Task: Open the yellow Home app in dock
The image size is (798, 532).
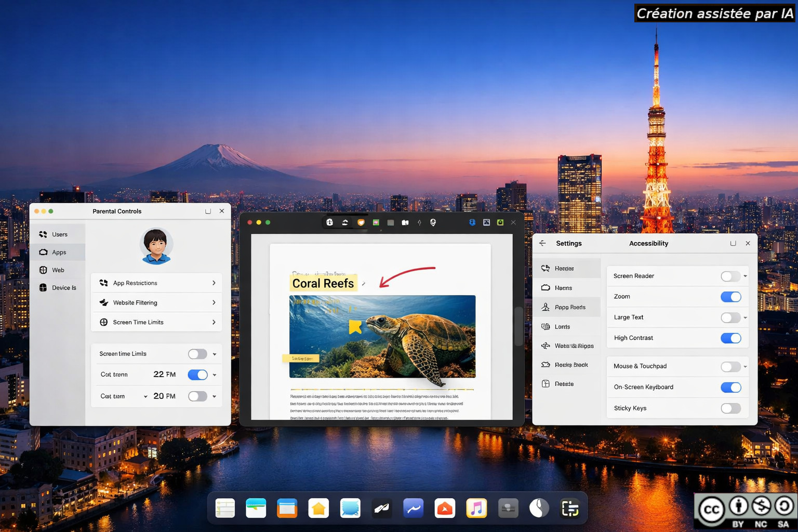Action: click(318, 508)
